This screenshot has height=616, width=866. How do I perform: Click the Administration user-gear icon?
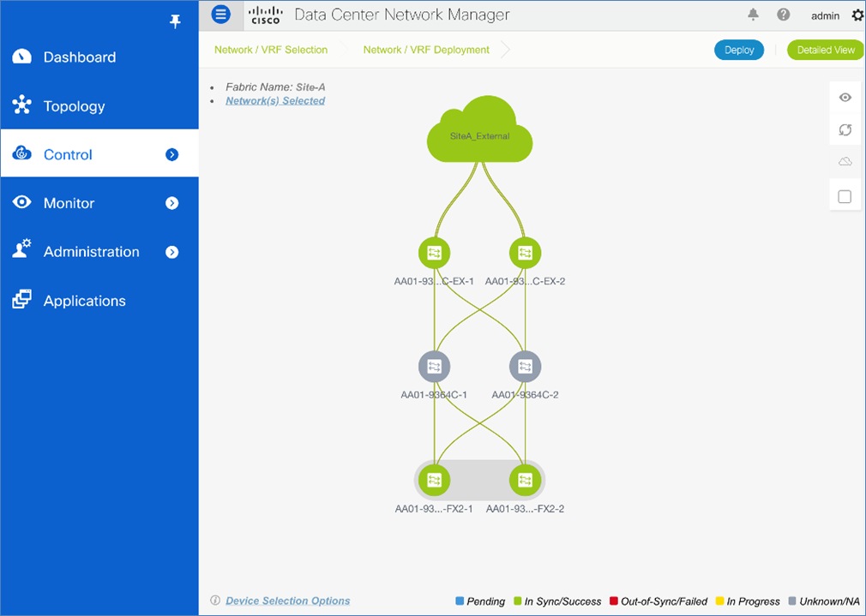tap(21, 249)
